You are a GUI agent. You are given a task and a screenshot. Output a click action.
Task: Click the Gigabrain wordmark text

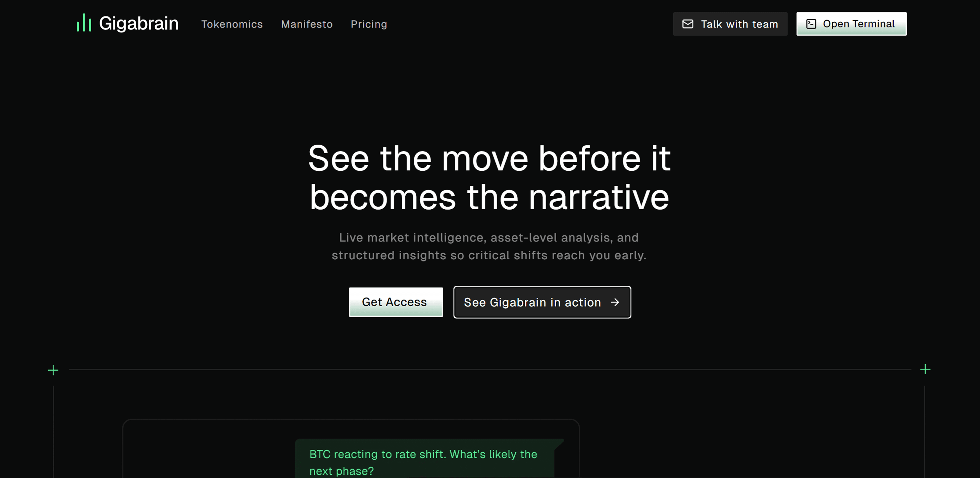click(x=139, y=23)
